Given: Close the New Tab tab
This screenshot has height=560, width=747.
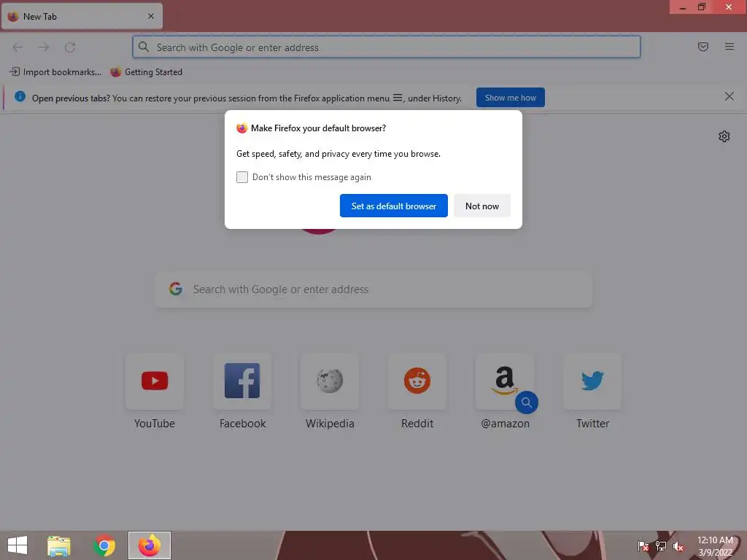Looking at the screenshot, I should [x=151, y=16].
